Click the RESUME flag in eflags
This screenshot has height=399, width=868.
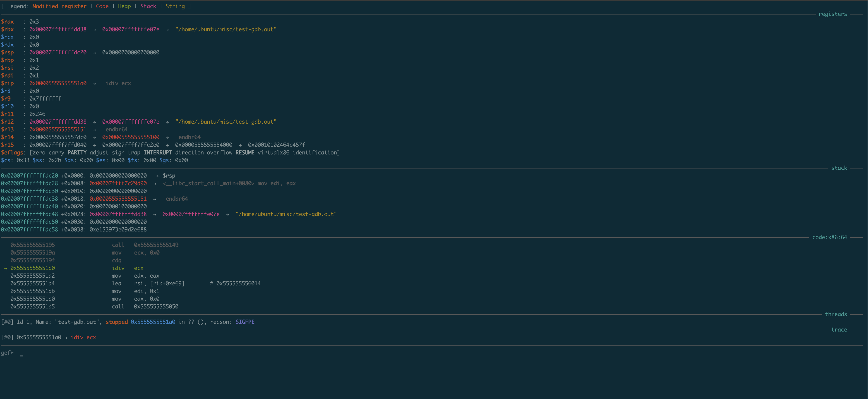coord(245,153)
